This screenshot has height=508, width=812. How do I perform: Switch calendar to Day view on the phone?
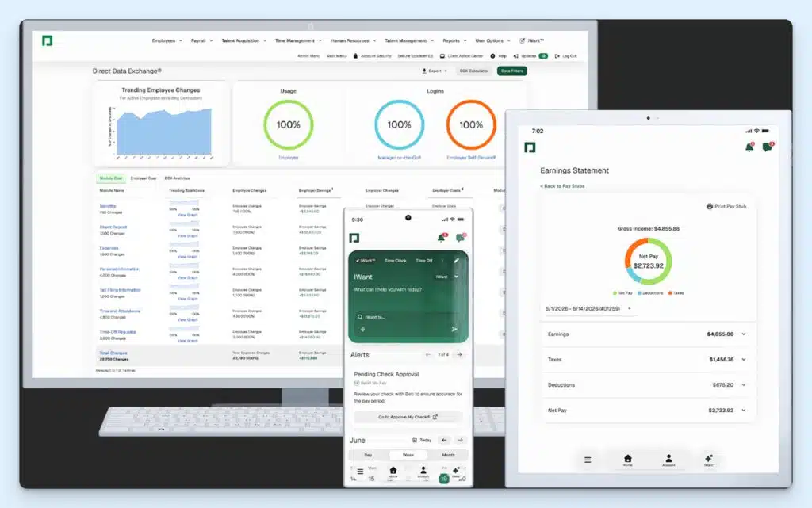368,455
